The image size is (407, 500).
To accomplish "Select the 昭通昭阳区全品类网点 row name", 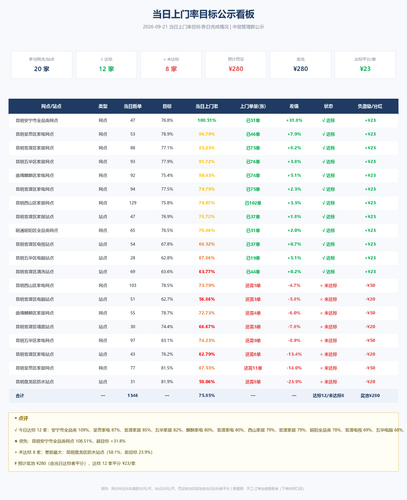I will 37,230.
